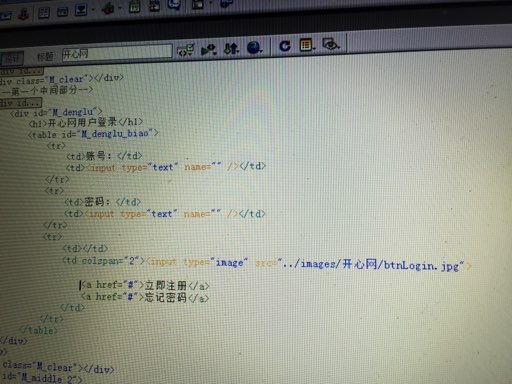
Task: Place cursor on the 立即注册 link code line
Action: [x=145, y=285]
